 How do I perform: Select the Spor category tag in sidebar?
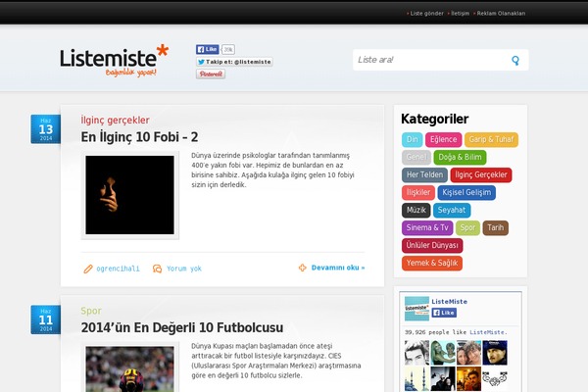click(x=467, y=227)
